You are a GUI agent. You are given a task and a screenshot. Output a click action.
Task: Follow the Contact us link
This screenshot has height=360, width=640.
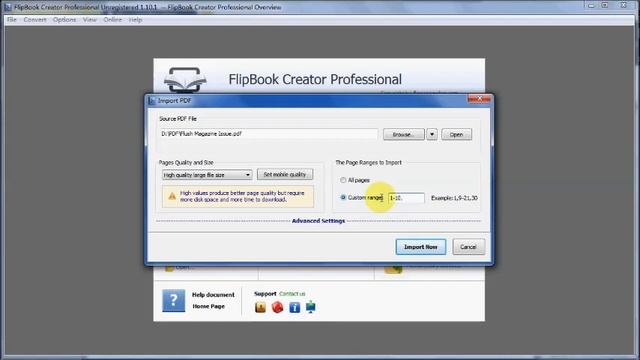pos(292,293)
